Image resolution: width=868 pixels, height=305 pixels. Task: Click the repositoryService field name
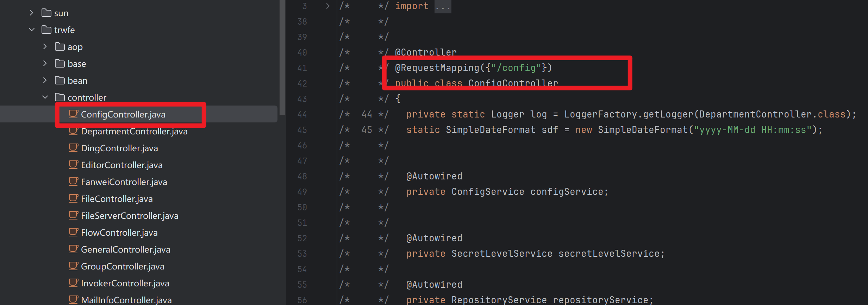601,300
